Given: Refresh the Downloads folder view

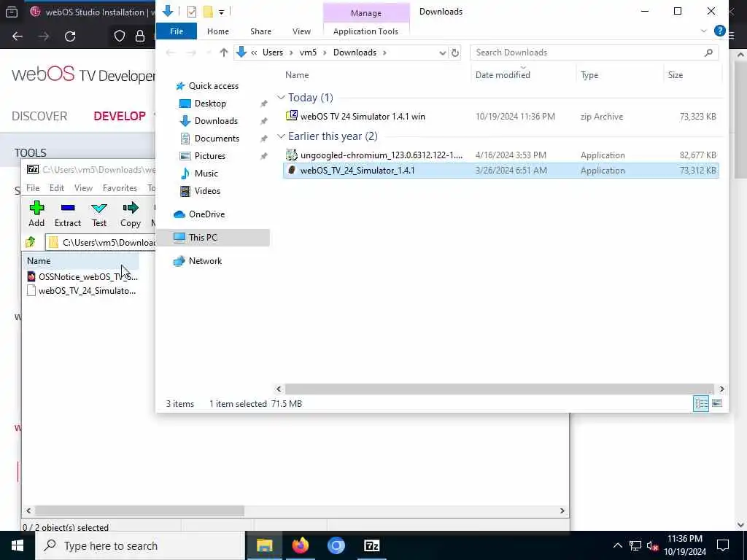Looking at the screenshot, I should 455,52.
